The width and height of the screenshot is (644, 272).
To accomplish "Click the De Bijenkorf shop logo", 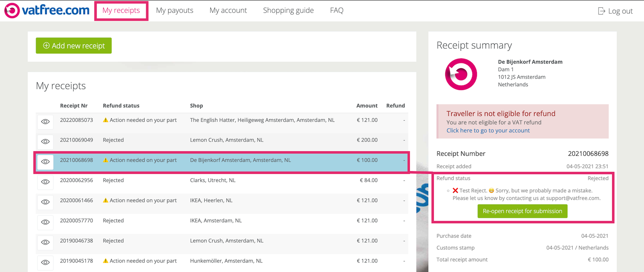I will (461, 75).
